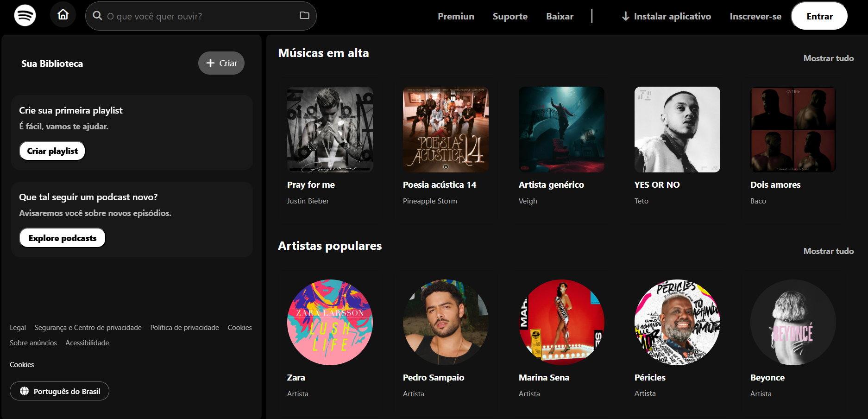Go to the Home icon button
The image size is (868, 419).
click(63, 15)
